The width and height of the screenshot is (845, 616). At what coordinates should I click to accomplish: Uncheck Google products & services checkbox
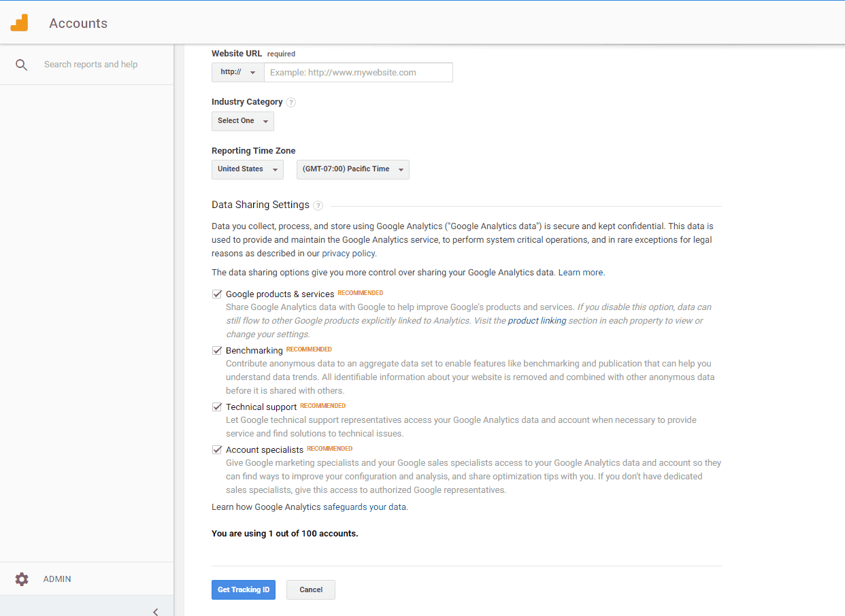click(x=218, y=294)
